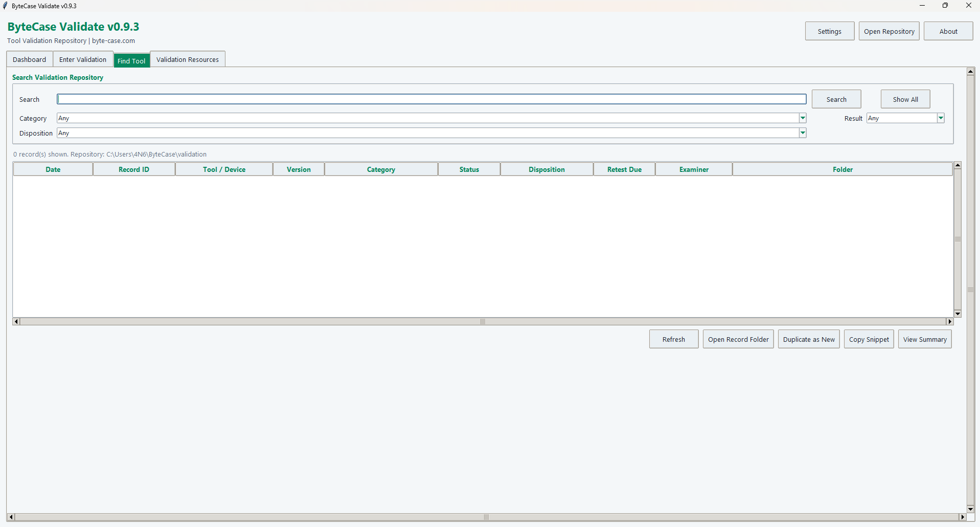Image resolution: width=980 pixels, height=527 pixels.
Task: Run the repository Search
Action: (x=836, y=99)
